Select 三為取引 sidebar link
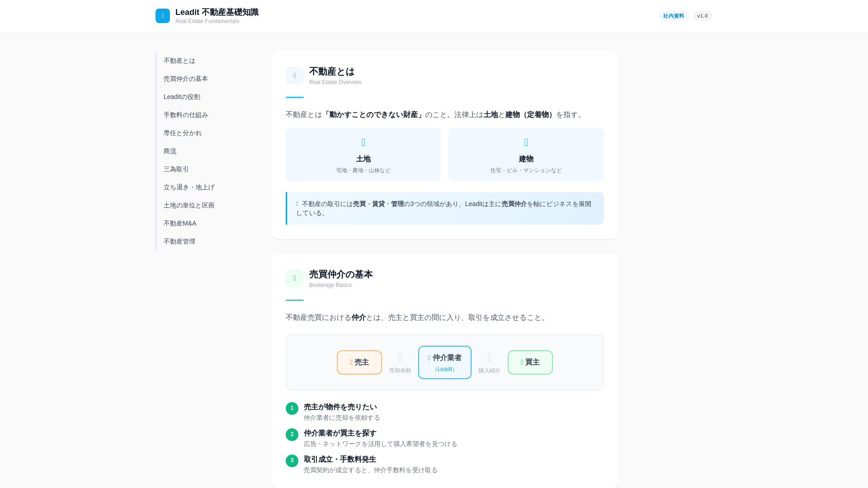The width and height of the screenshot is (868, 488). 176,169
